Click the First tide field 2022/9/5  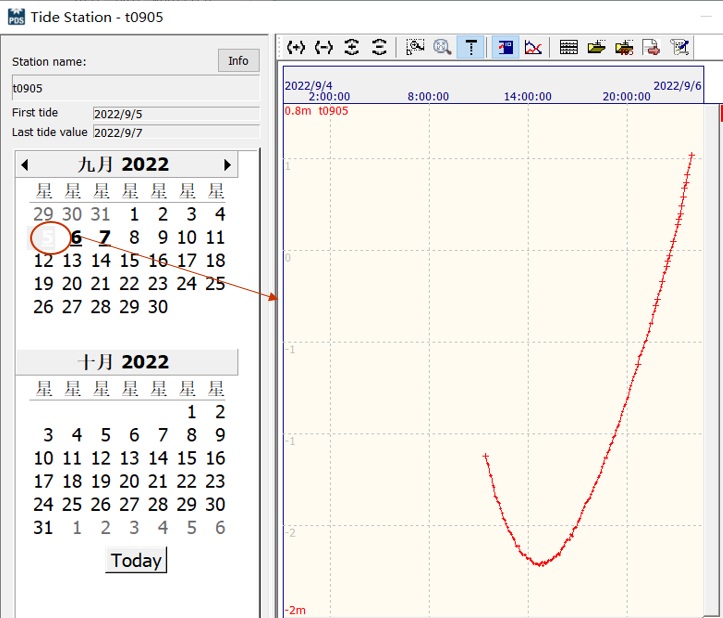tap(176, 114)
